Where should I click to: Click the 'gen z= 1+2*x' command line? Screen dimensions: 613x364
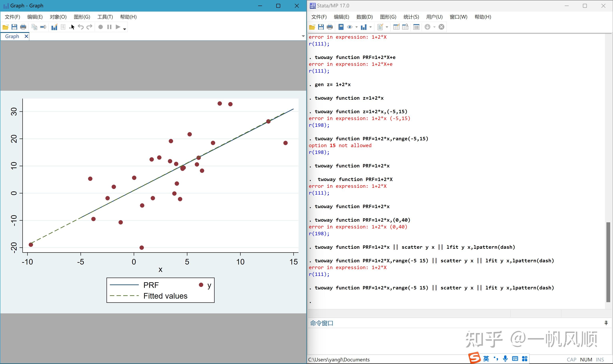click(333, 84)
